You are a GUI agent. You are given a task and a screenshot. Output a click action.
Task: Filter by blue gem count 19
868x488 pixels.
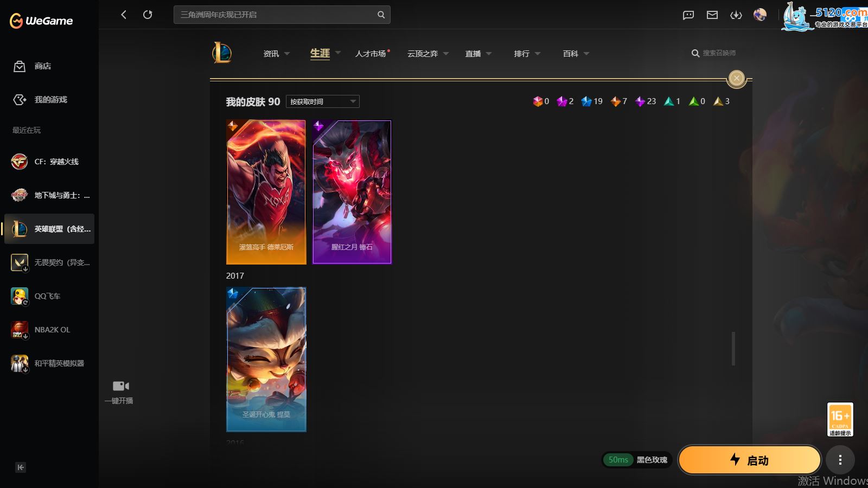pos(592,101)
